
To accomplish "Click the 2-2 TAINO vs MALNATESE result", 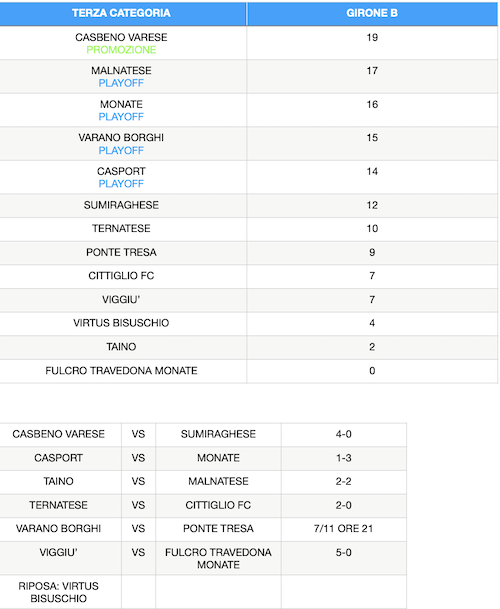I will (x=344, y=482).
